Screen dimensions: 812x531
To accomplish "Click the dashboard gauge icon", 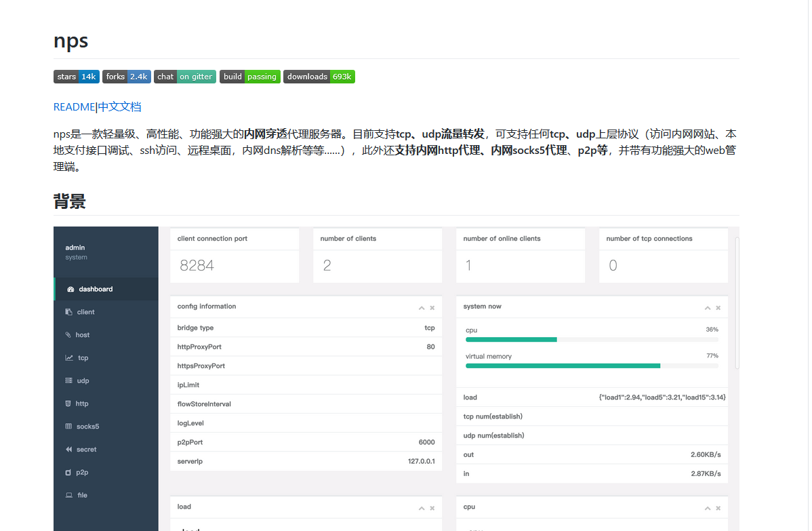I will [x=70, y=289].
